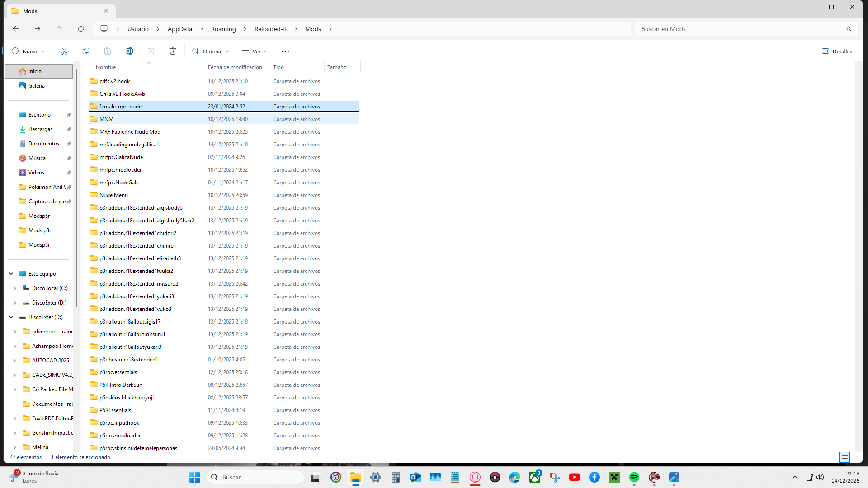868x488 pixels.
Task: Click the PC icon in address bar
Action: pyautogui.click(x=104, y=29)
